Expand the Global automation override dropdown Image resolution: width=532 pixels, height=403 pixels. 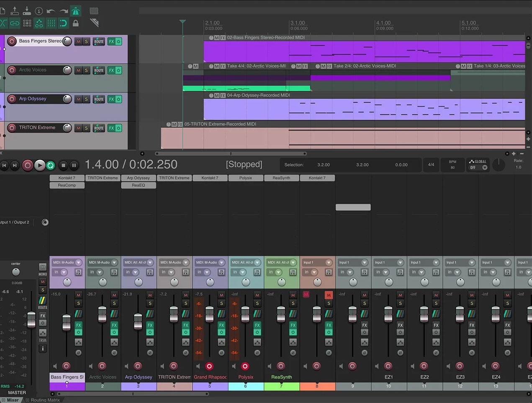(485, 168)
